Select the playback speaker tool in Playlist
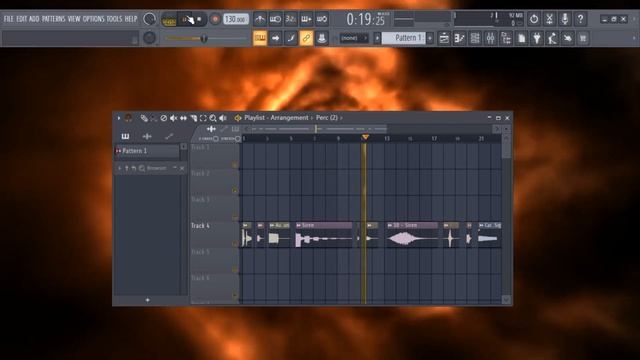The image size is (640, 360). 223,118
